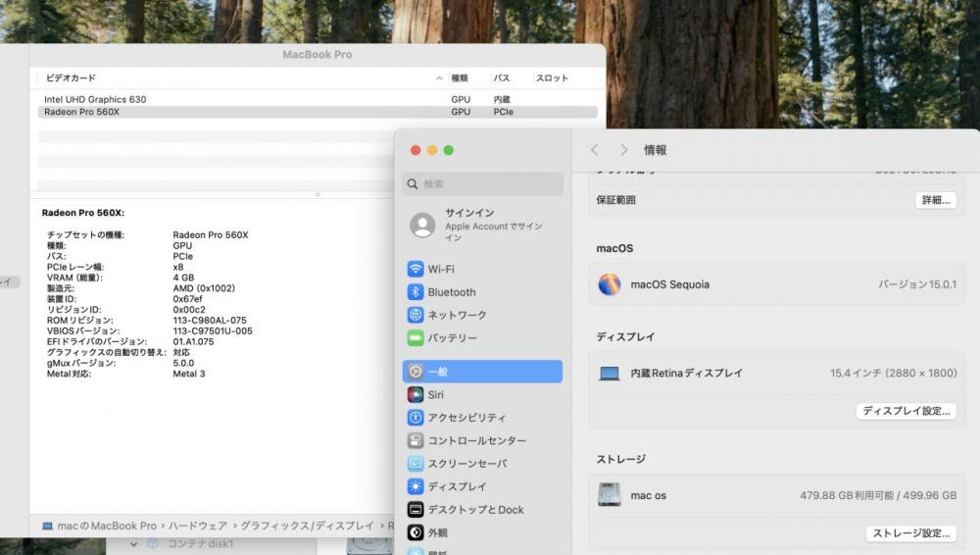Select Radeon Pro 560X row
Image resolution: width=980 pixels, height=555 pixels.
pos(318,112)
